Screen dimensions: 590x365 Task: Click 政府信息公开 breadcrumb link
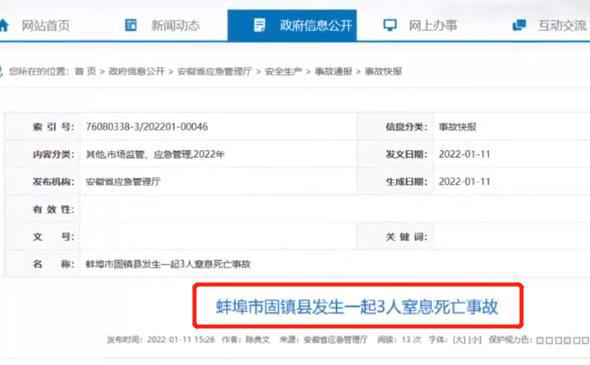click(137, 71)
